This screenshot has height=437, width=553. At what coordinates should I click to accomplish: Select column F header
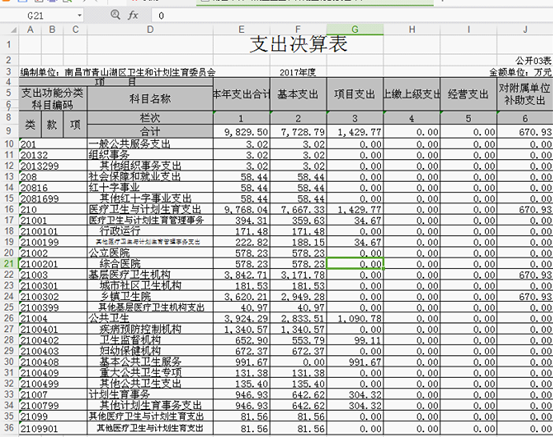coord(298,30)
